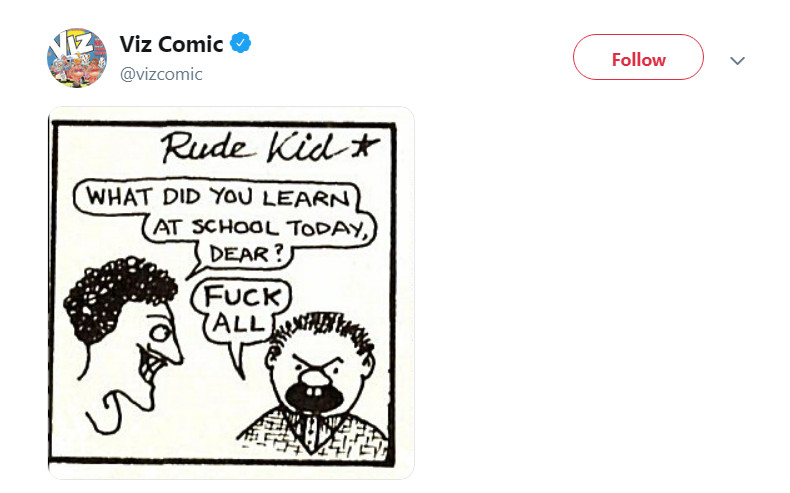Click the Viz Comic profile avatar
This screenshot has width=790, height=493.
coord(77,57)
